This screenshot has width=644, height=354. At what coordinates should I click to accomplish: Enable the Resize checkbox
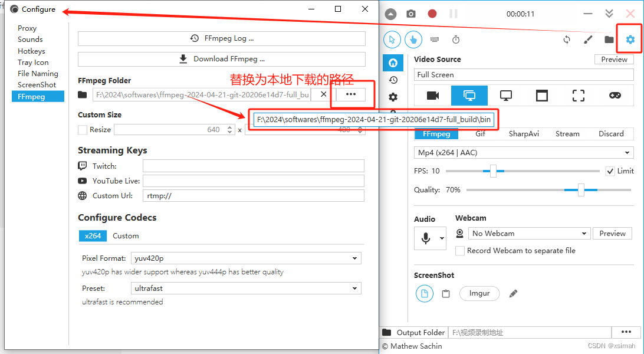(x=83, y=130)
